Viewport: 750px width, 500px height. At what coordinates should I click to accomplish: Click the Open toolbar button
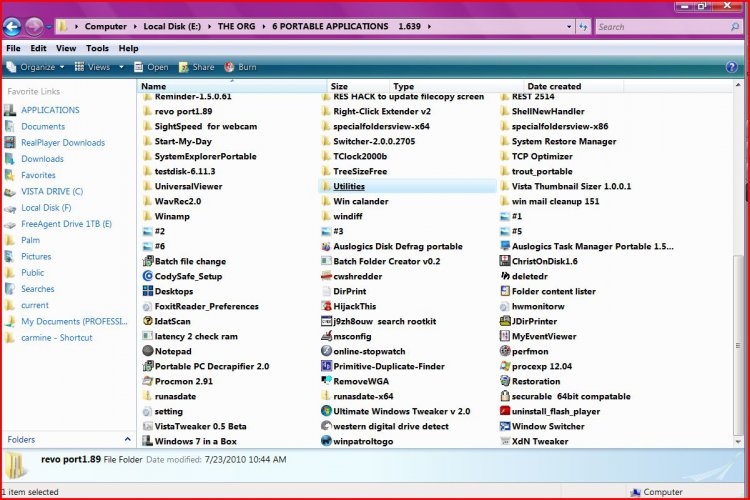tap(151, 67)
